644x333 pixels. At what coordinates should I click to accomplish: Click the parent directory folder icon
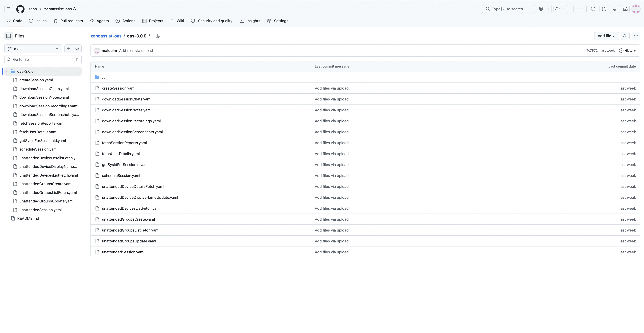[97, 77]
